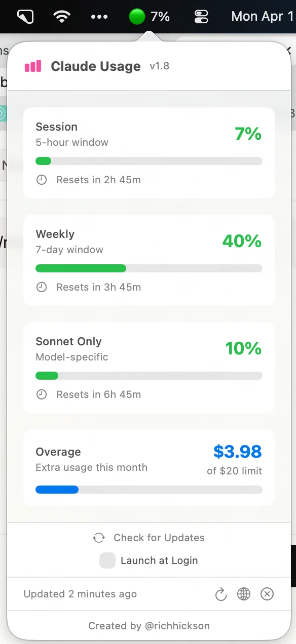Click the pink bar chart Claude Usage logo
The width and height of the screenshot is (296, 644).
click(x=33, y=66)
